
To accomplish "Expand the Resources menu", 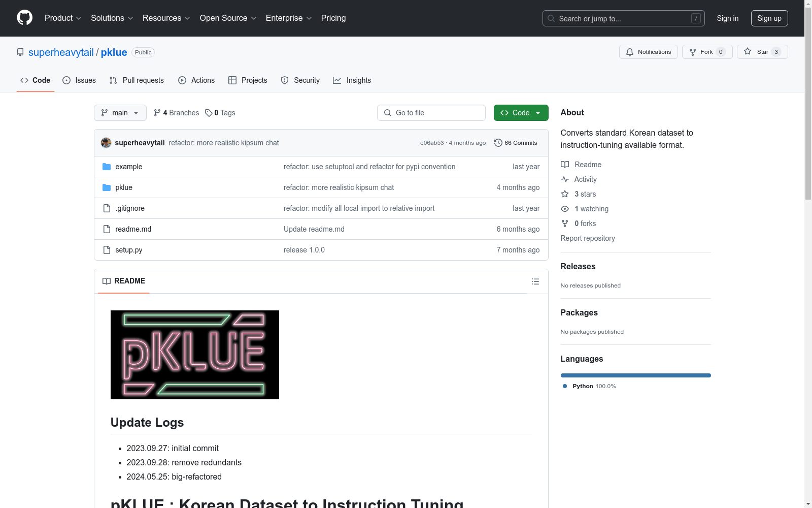I will coord(166,18).
